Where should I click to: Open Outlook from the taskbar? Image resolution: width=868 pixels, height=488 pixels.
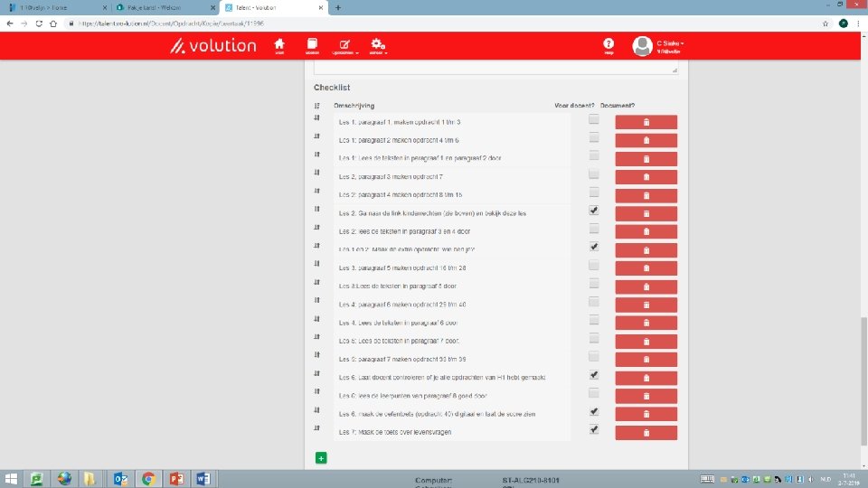click(x=120, y=479)
